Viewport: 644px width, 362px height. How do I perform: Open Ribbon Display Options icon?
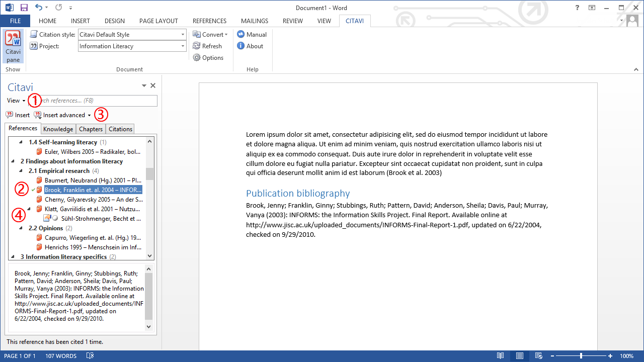592,8
